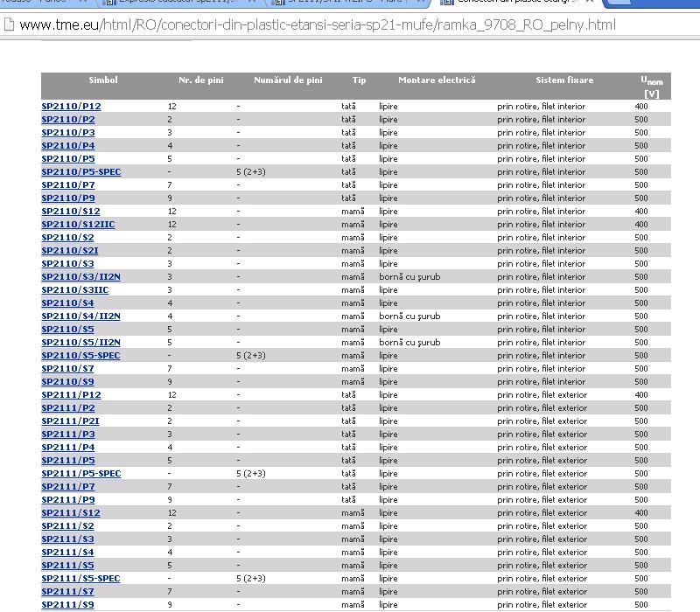
Task: Click the 400 voltage in SP2111/S12 row
Action: 641,513
